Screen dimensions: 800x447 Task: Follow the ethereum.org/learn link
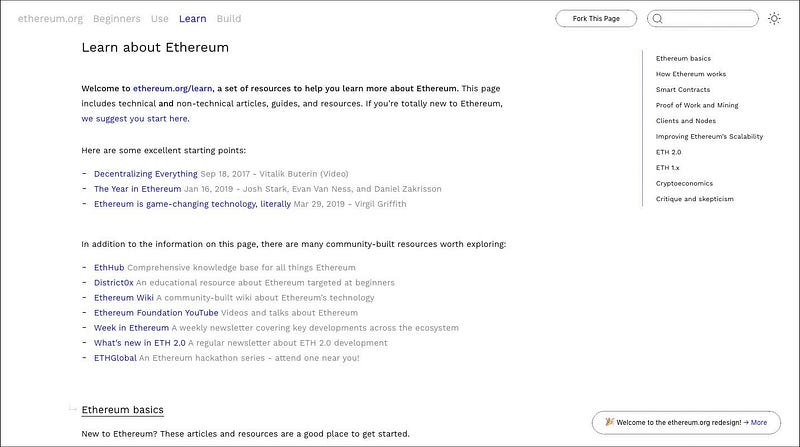coord(172,88)
